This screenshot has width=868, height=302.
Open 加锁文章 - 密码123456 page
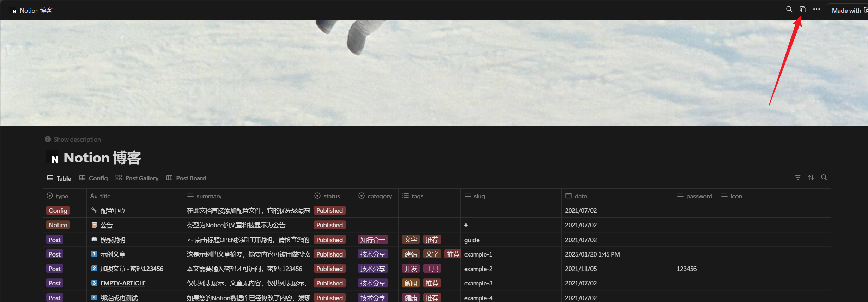coord(132,269)
